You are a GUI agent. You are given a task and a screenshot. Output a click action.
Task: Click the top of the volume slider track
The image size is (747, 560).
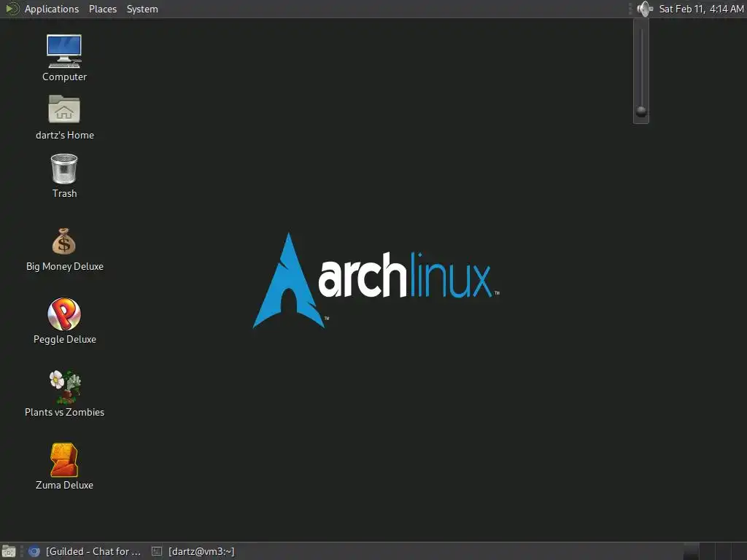click(x=642, y=31)
